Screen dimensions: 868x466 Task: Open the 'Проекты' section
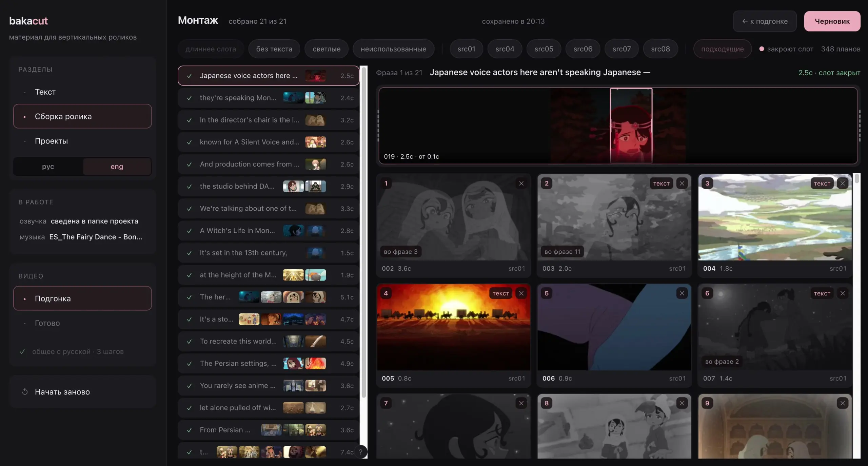point(82,141)
